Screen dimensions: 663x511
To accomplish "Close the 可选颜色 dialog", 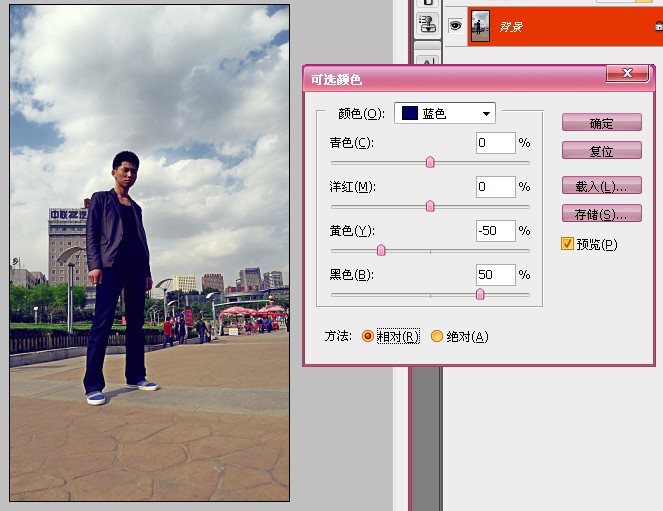I will pos(627,73).
